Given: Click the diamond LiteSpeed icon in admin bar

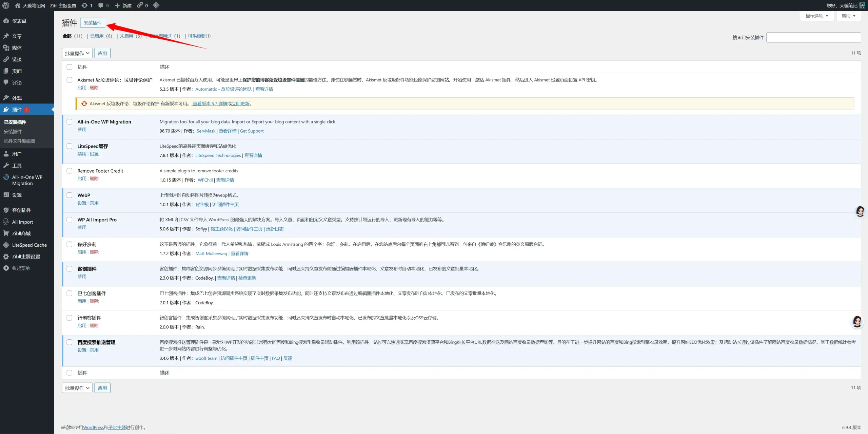Looking at the screenshot, I should (x=156, y=5).
